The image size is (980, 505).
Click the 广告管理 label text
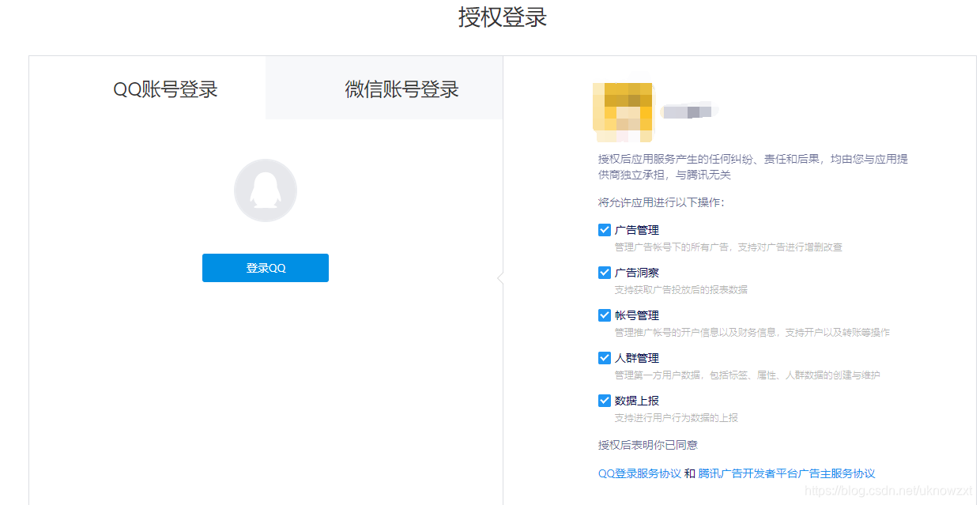click(637, 230)
